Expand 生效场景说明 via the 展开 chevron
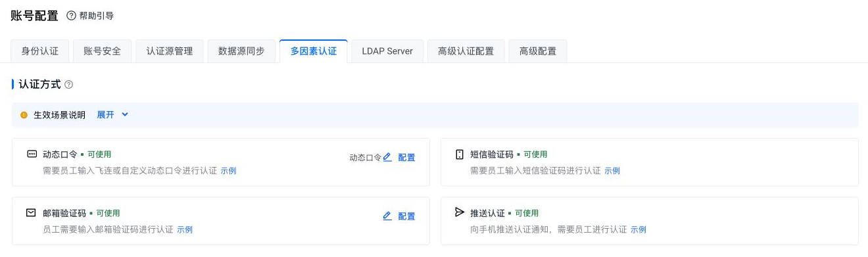 point(125,115)
